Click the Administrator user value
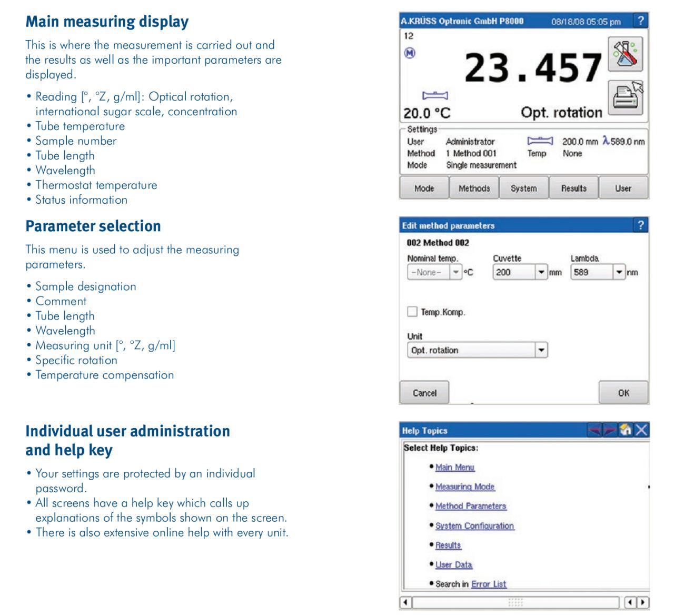The width and height of the screenshot is (674, 616). (470, 142)
